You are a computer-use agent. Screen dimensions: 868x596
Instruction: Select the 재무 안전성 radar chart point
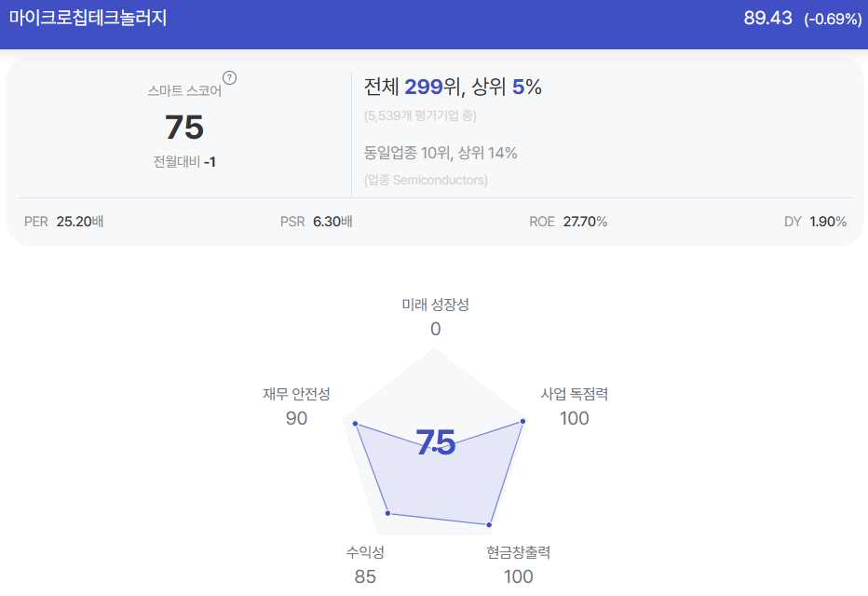(x=356, y=424)
